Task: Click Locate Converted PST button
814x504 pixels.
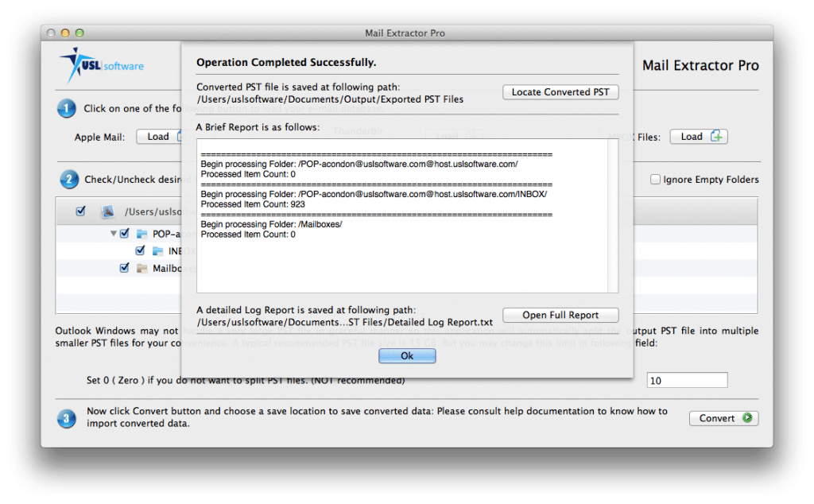Action: coord(560,92)
